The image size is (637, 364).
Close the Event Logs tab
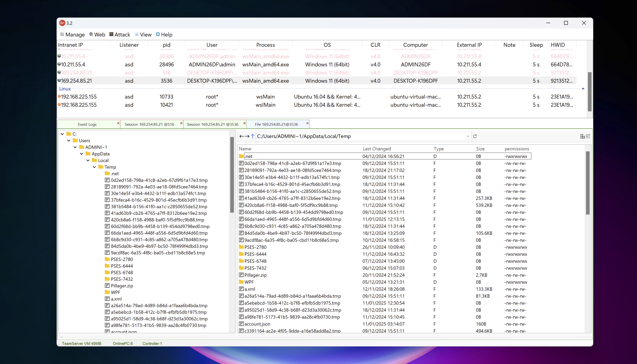pyautogui.click(x=118, y=123)
